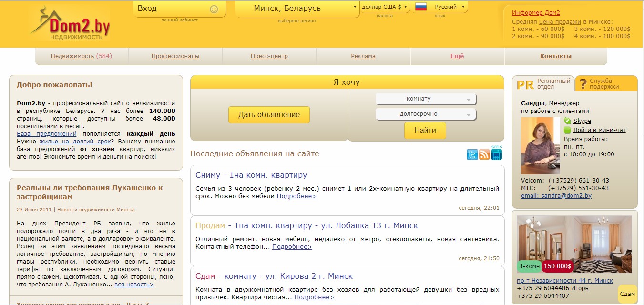This screenshot has width=644, height=305.
Task: Open the Вход login field
Action: (x=179, y=9)
